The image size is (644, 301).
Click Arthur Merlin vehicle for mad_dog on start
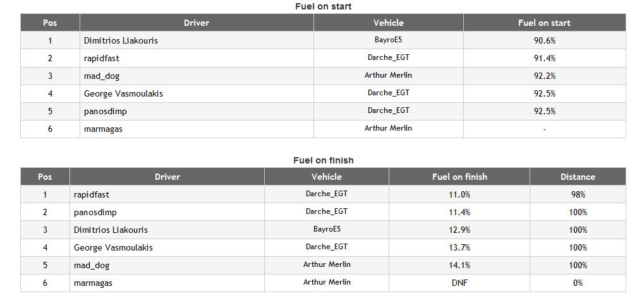388,75
